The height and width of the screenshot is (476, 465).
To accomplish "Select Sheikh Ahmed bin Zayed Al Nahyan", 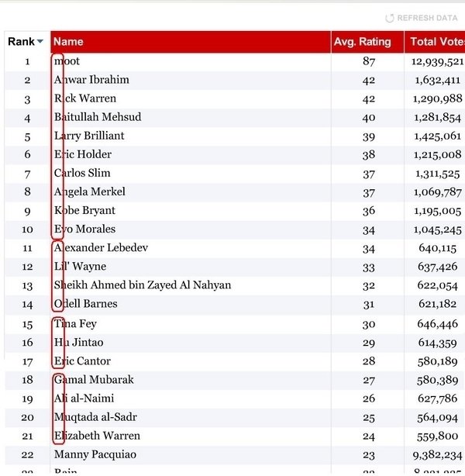I will 143,285.
